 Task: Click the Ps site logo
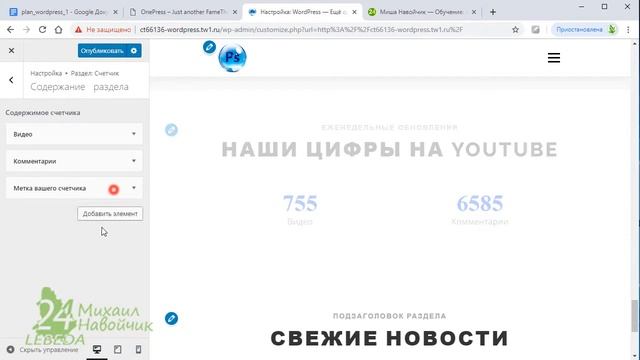coord(232,58)
